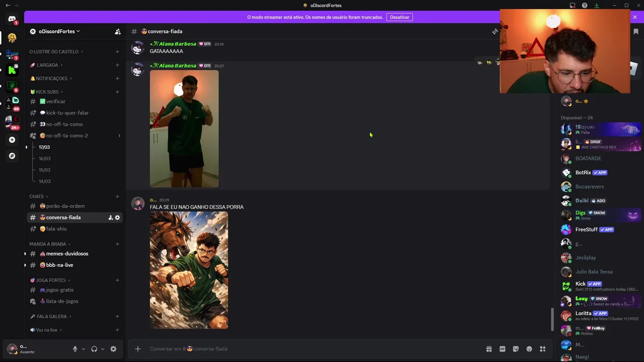Open the memes-duvidosos channel
Image resolution: width=644 pixels, height=362 pixels.
[x=74, y=254]
